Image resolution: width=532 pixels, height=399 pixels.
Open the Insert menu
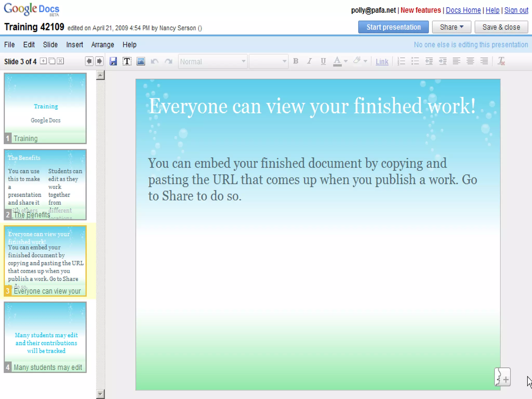pos(75,45)
